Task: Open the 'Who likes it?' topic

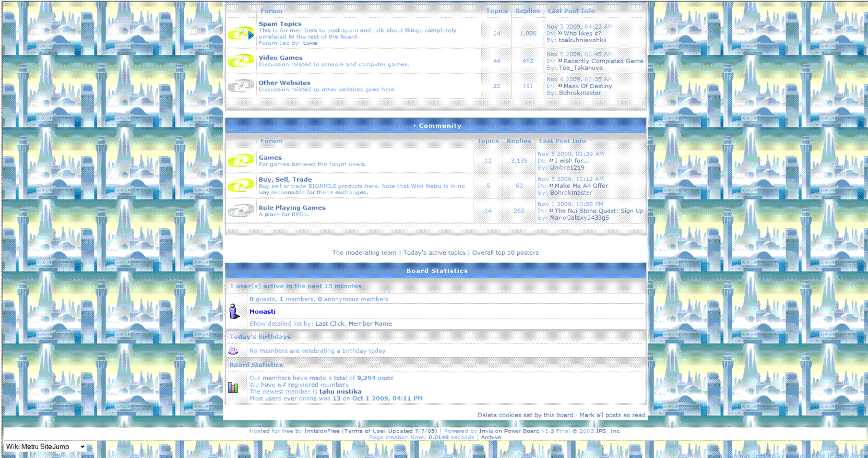Action: point(582,33)
